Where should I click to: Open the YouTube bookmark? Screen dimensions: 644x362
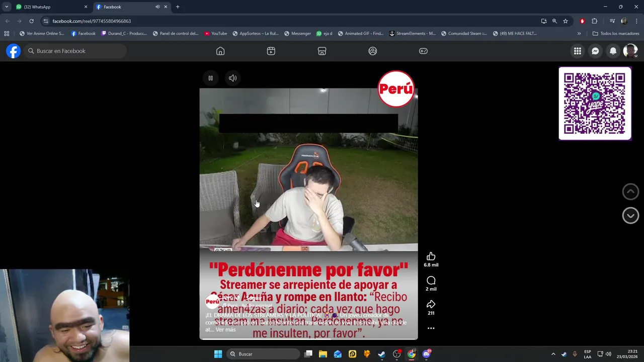click(x=215, y=34)
